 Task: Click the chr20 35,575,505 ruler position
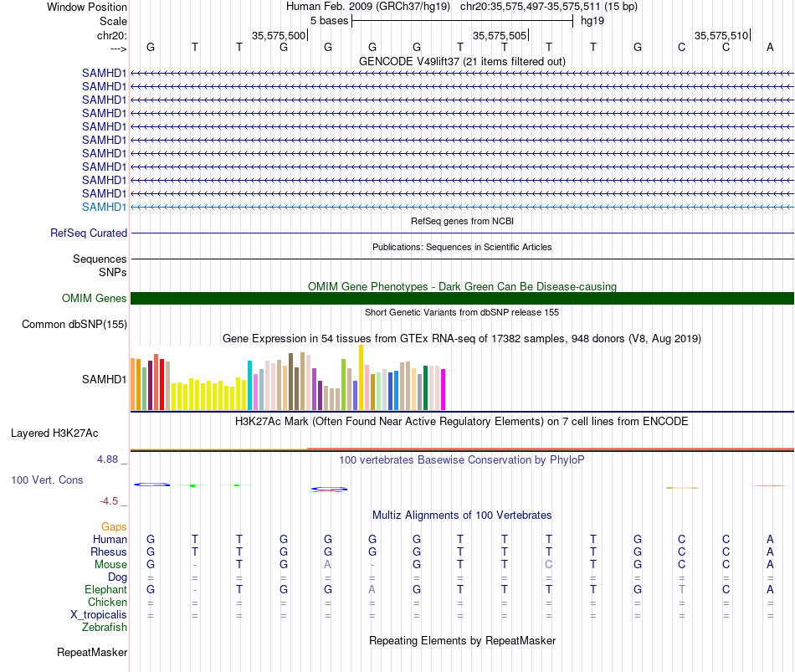click(x=500, y=35)
